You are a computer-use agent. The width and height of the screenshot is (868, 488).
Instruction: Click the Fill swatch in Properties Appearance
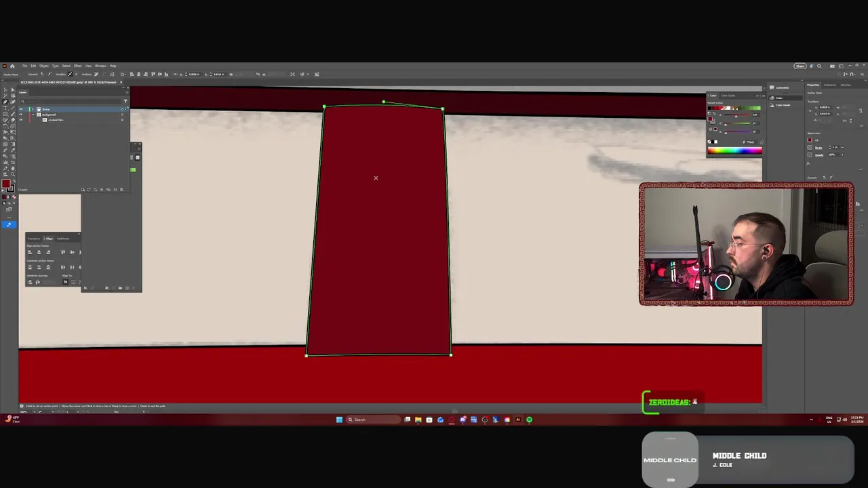810,140
